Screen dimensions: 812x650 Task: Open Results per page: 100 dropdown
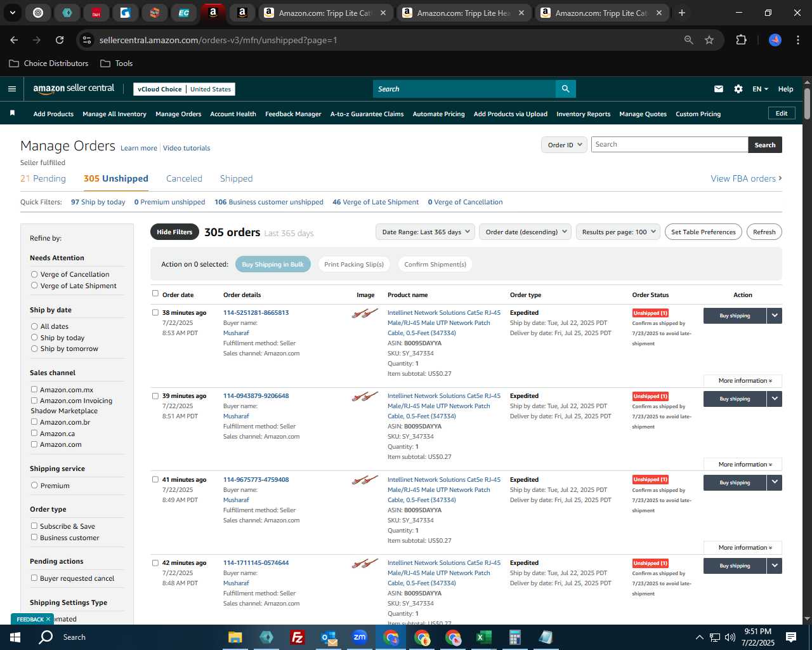[x=619, y=232]
